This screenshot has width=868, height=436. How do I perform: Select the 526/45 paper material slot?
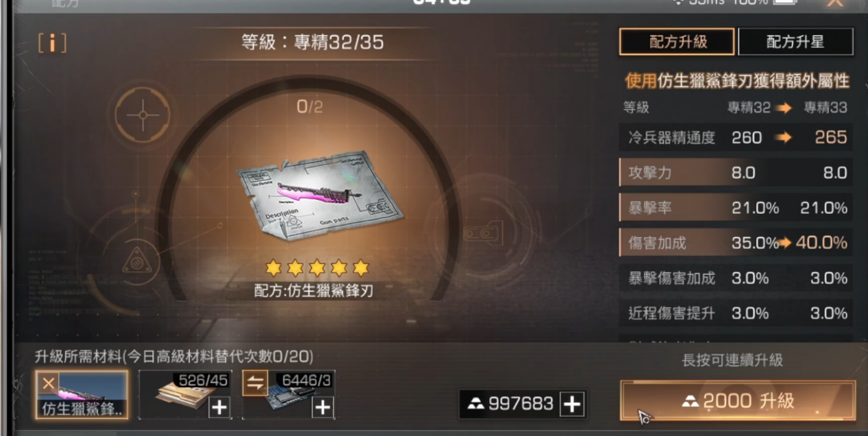click(185, 395)
